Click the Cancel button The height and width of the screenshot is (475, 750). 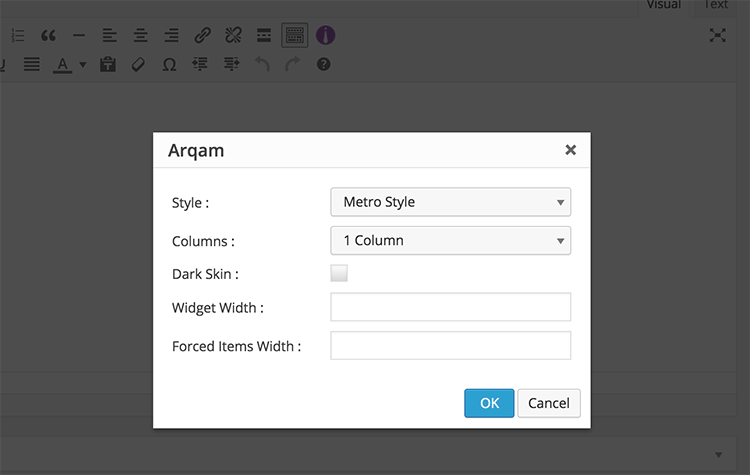tap(549, 403)
